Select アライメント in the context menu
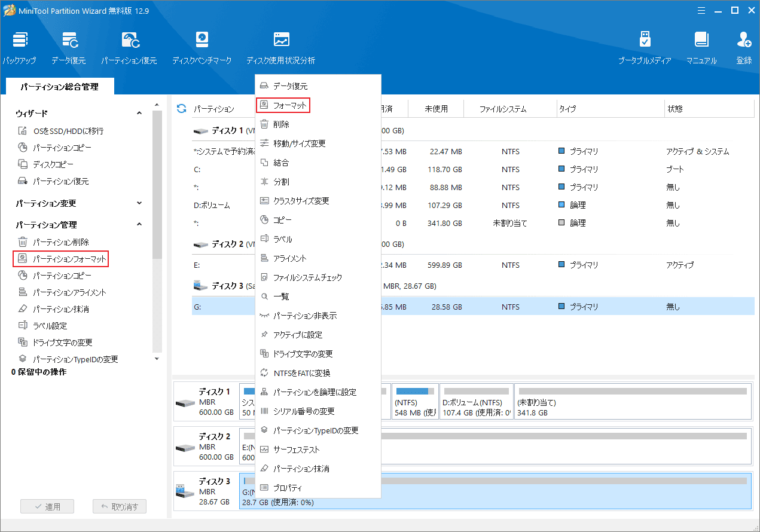This screenshot has height=532, width=760. (318, 258)
